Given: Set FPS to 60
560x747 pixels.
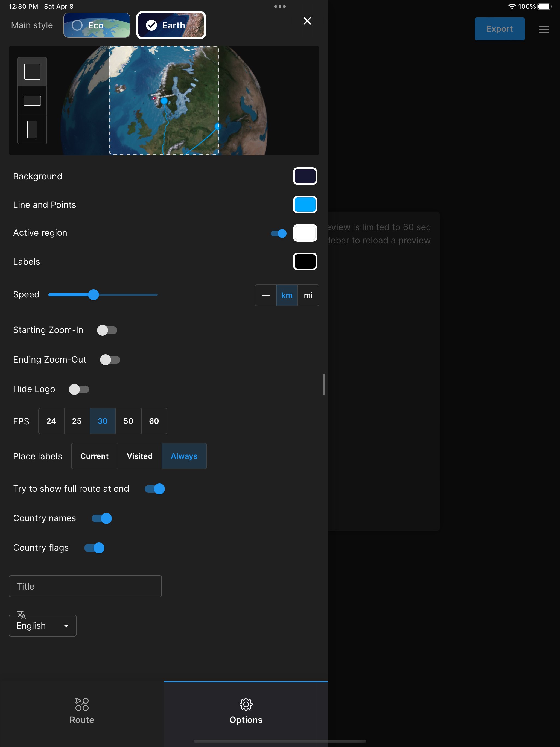Looking at the screenshot, I should 154,421.
